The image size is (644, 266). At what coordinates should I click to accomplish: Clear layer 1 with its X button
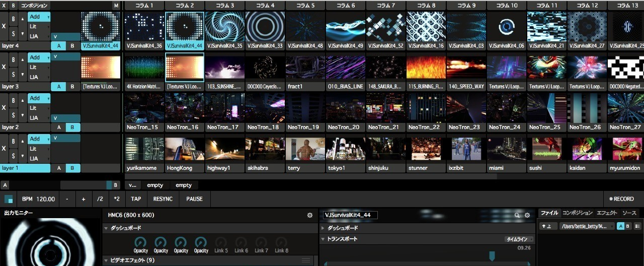[x=4, y=149]
